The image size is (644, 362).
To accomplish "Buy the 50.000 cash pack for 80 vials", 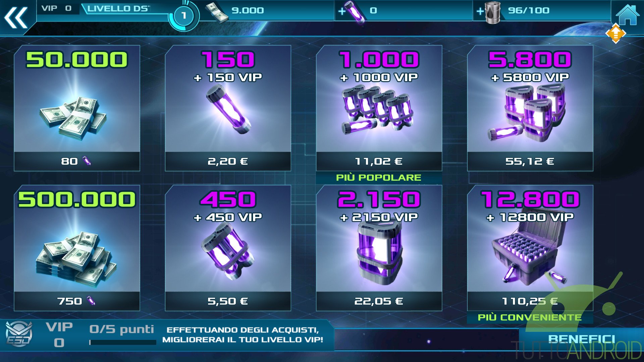I will point(77,108).
